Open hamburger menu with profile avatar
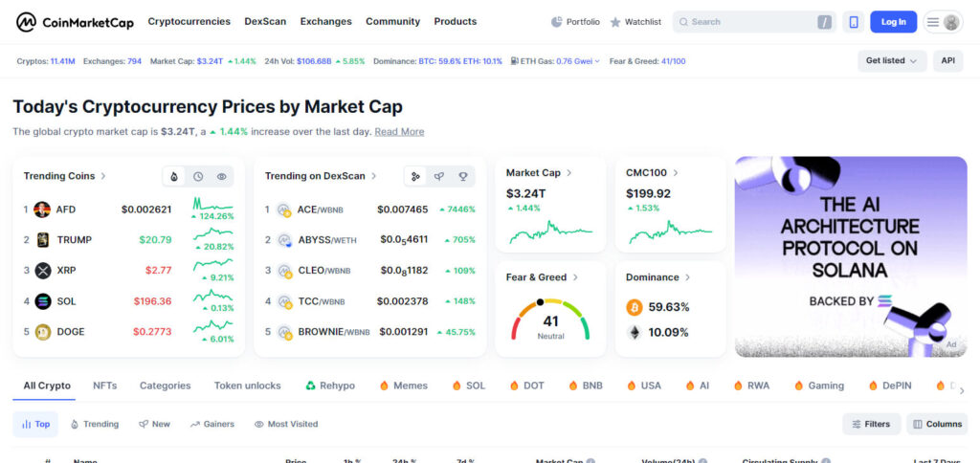The width and height of the screenshot is (980, 463). pyautogui.click(x=943, y=22)
